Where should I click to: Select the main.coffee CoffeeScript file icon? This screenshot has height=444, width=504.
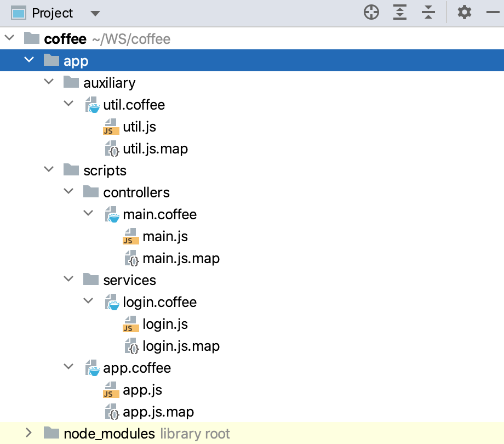pyautogui.click(x=112, y=214)
